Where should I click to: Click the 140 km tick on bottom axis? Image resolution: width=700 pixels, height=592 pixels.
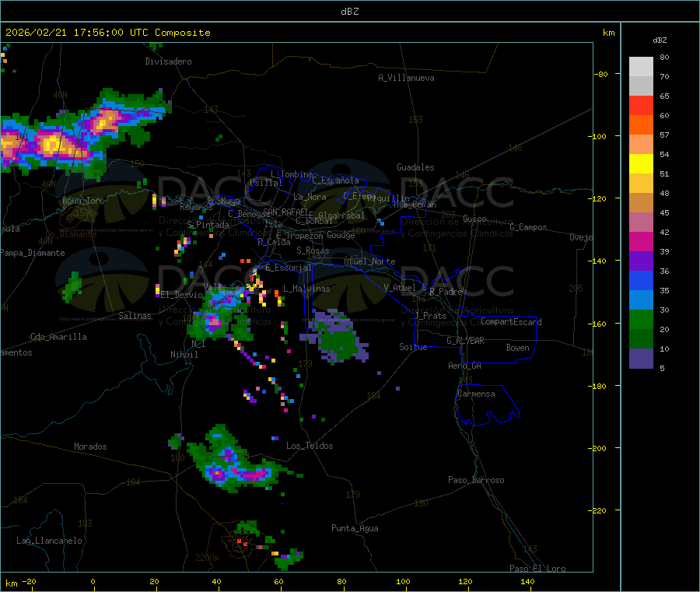click(x=527, y=581)
